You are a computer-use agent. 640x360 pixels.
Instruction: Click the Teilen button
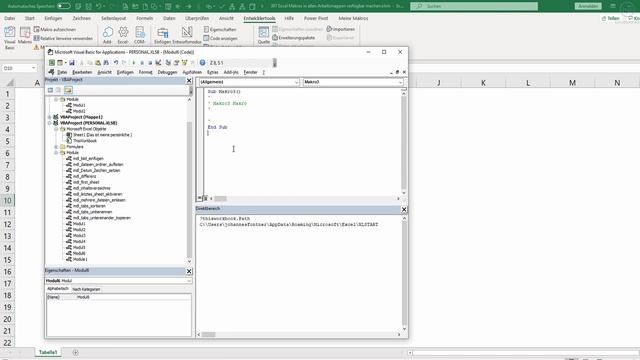click(x=611, y=18)
